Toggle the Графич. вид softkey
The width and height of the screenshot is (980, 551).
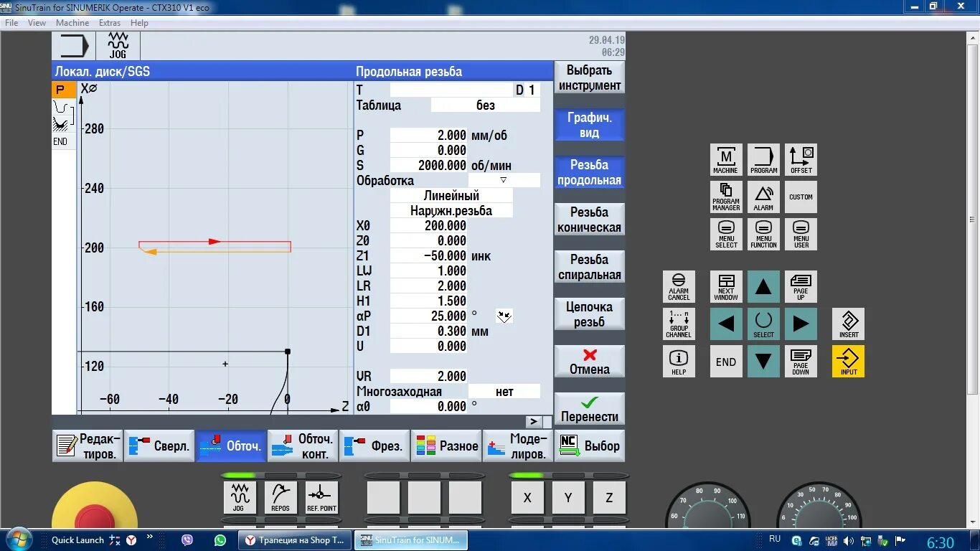click(589, 125)
